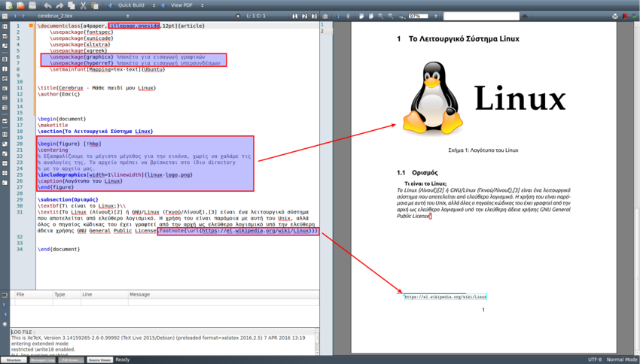The height and width of the screenshot is (364, 640).
Task: Expand the cerebrux_2.tex document selector
Action: [x=129, y=16]
